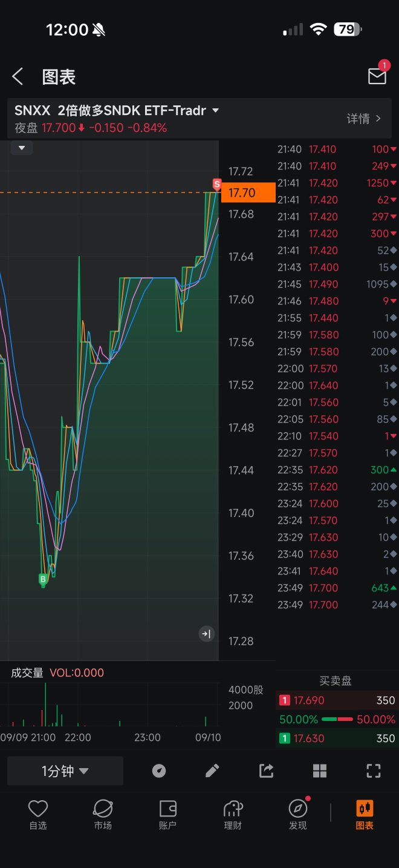Open the mail inbox icon
The height and width of the screenshot is (868, 399).
[377, 76]
